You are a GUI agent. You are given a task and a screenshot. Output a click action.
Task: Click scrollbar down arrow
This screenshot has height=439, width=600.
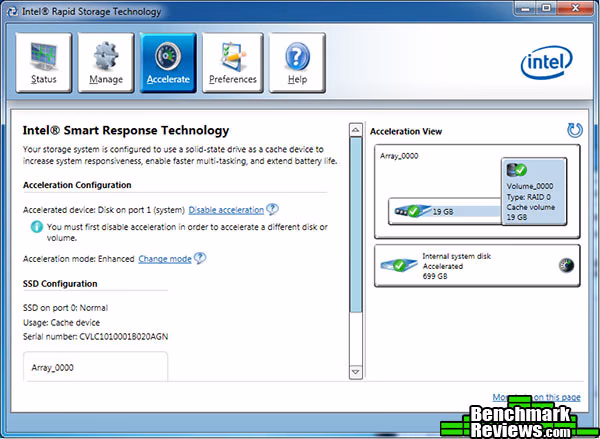(x=356, y=372)
